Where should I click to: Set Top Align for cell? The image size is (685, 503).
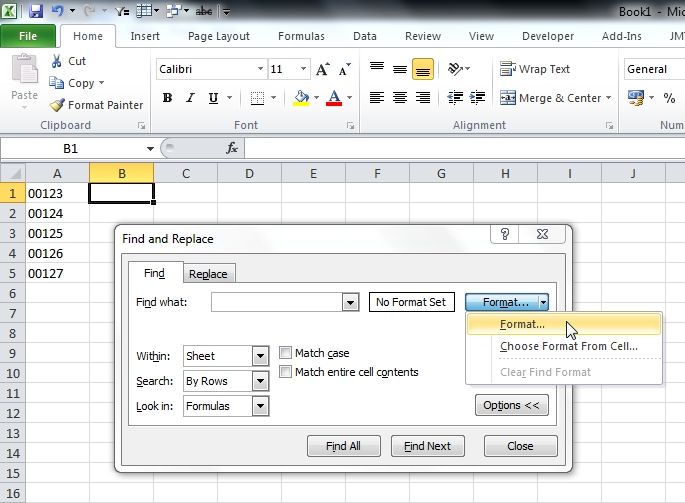377,69
